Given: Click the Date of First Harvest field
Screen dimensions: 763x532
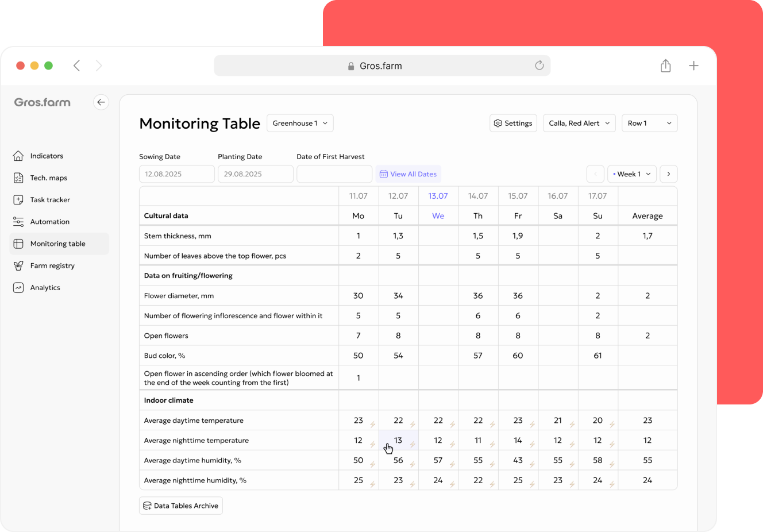Looking at the screenshot, I should [334, 174].
